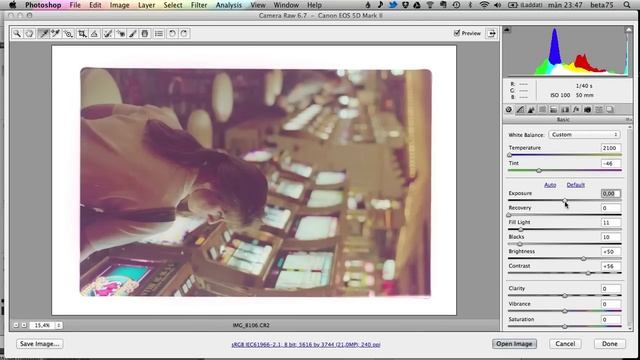Open the Split Toning panel tab
This screenshot has width=640, height=360.
(553, 109)
